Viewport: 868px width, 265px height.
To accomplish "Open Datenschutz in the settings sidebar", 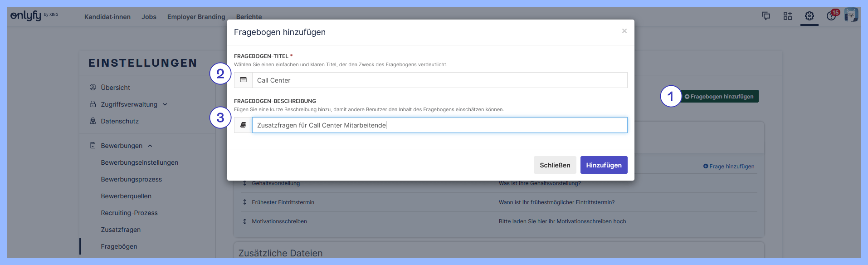I will tap(120, 121).
